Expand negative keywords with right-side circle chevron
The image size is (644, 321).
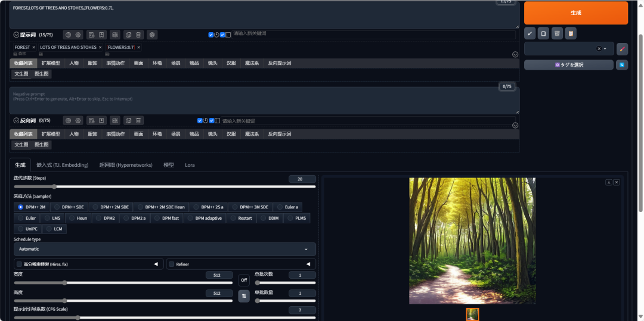(515, 126)
